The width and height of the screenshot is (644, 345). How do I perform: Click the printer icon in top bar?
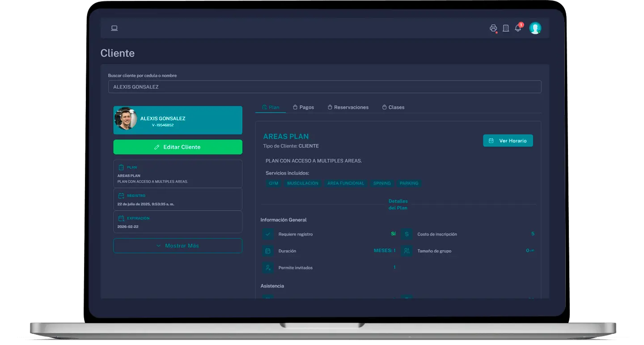tap(493, 28)
